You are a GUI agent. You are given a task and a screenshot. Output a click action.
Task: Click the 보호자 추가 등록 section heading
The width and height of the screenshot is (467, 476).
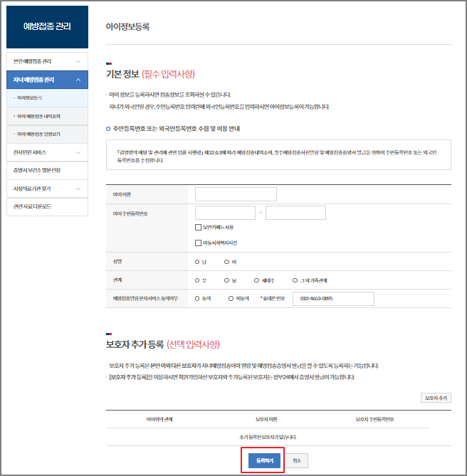(x=135, y=344)
